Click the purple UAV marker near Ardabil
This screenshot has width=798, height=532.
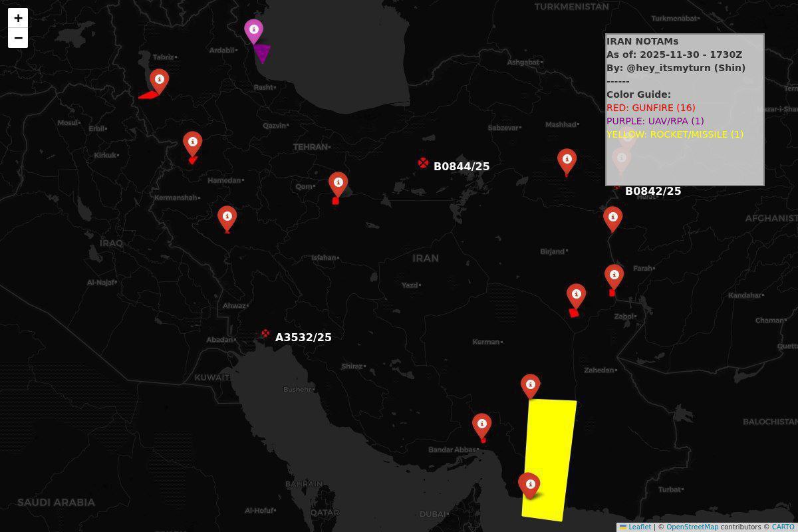pyautogui.click(x=253, y=31)
